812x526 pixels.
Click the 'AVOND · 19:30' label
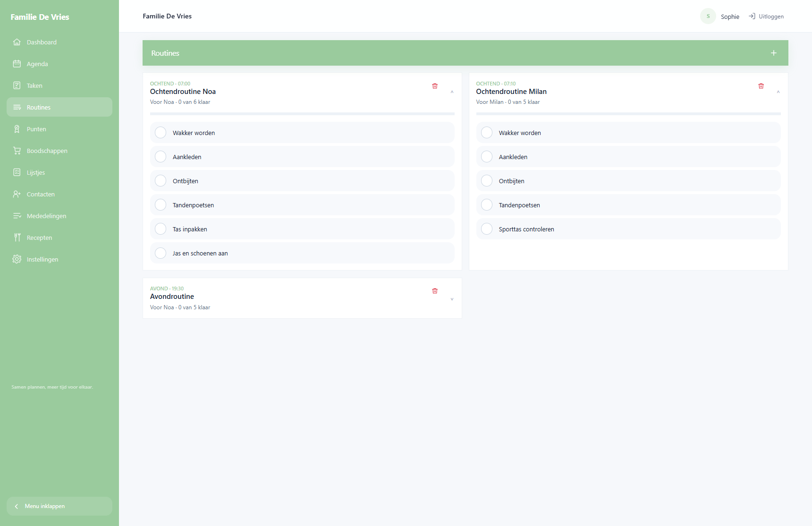pyautogui.click(x=167, y=288)
